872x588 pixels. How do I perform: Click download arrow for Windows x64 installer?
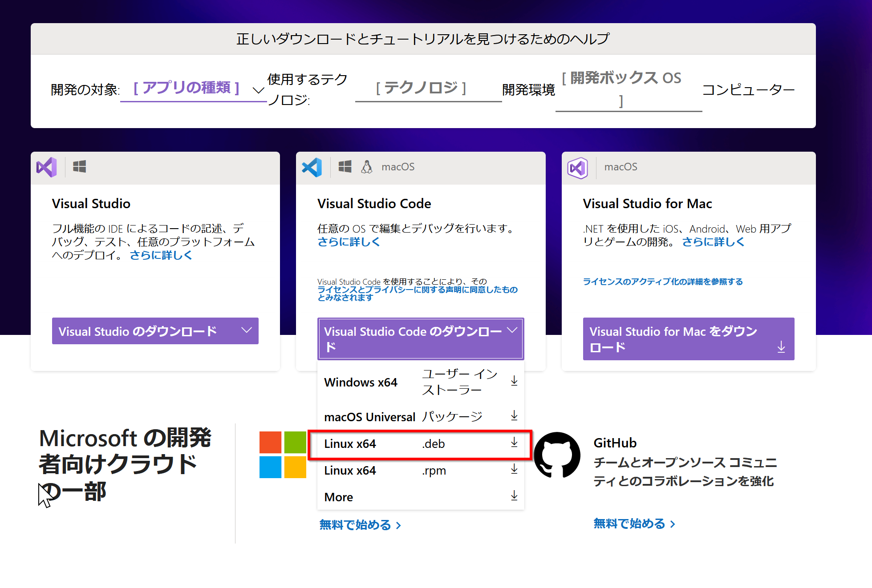tap(514, 381)
